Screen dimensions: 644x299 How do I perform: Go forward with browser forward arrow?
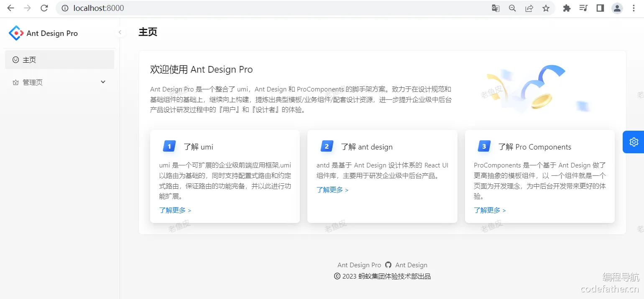[x=27, y=8]
